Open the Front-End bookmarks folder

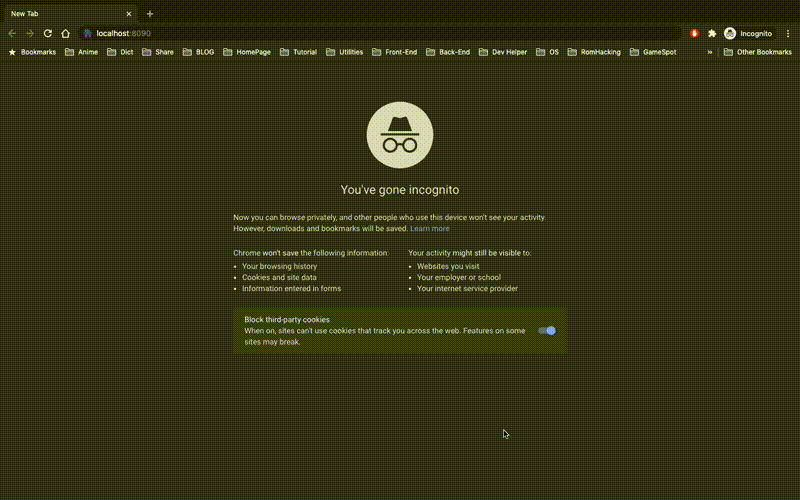click(395, 52)
